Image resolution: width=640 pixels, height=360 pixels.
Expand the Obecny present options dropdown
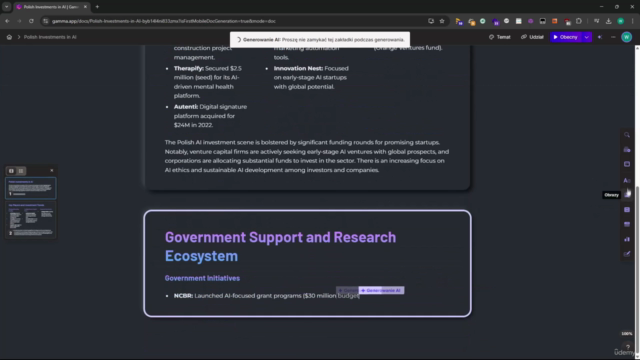coord(587,37)
